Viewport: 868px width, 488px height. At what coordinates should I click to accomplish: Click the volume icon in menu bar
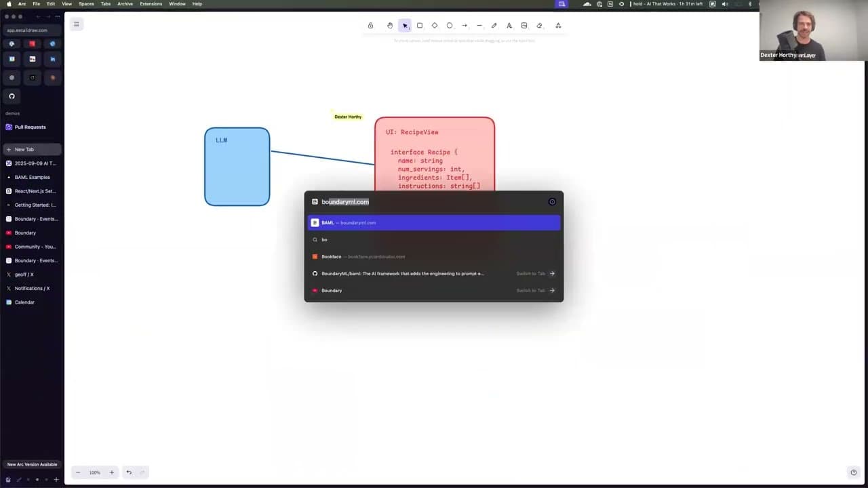(725, 4)
